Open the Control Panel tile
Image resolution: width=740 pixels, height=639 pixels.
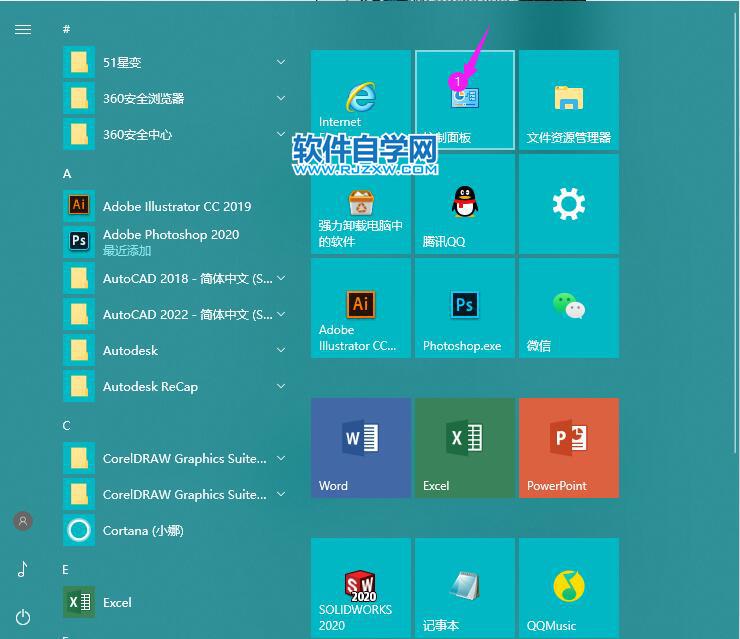[464, 100]
